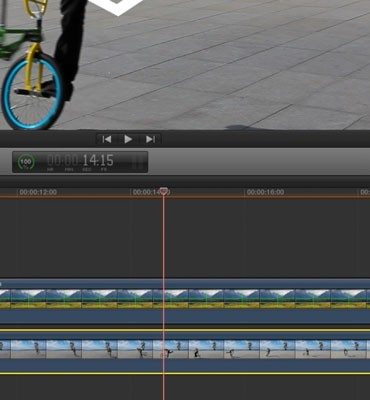
Task: Select the mountain landscape clip's filmstrip
Action: click(185, 299)
